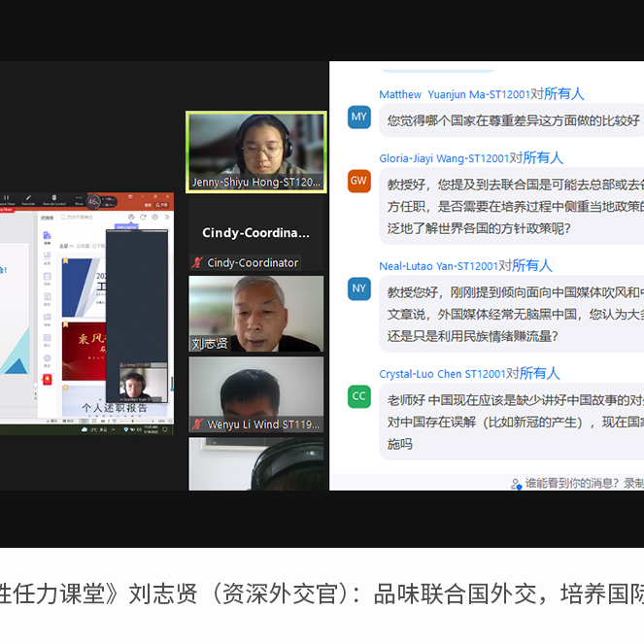Click Gloria-Jiayi Wang sender name
The width and height of the screenshot is (644, 644).
[x=444, y=158]
